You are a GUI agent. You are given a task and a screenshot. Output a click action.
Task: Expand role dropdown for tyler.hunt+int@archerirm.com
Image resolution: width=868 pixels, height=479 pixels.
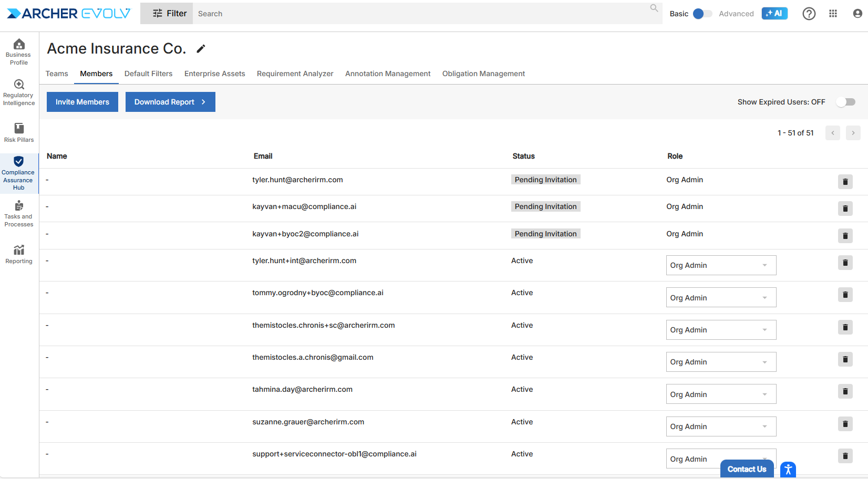720,265
